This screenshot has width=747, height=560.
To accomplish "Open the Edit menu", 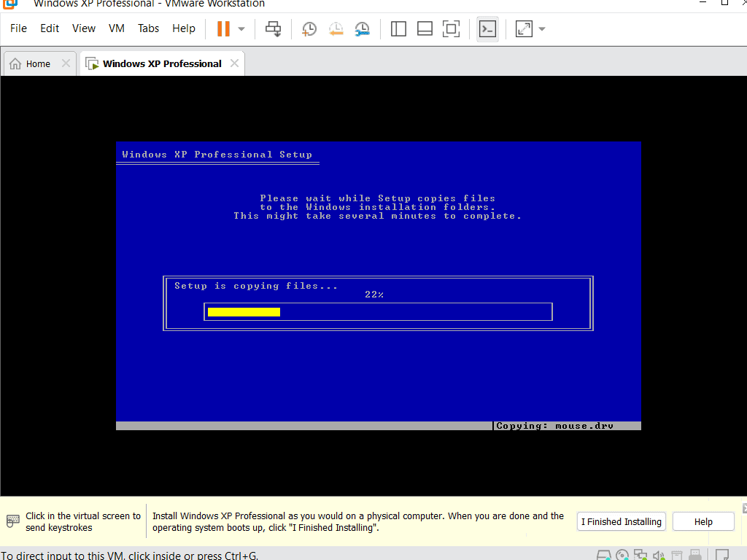I will 50,28.
